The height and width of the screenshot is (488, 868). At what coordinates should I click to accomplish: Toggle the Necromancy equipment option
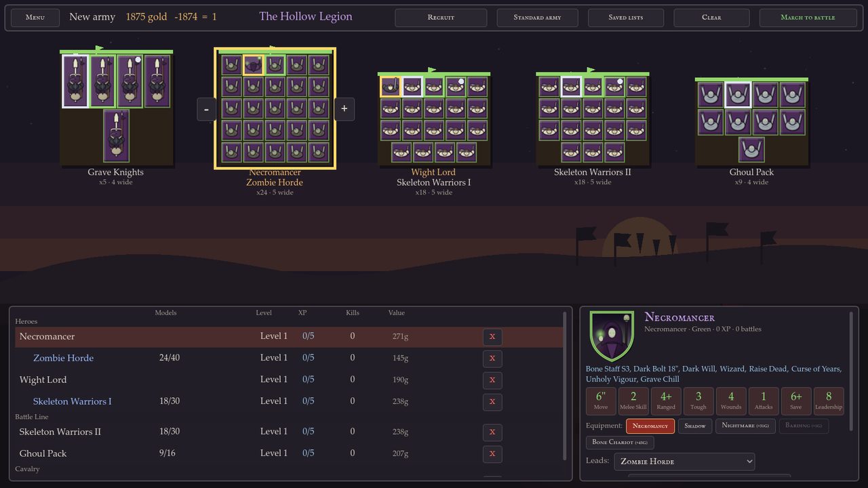pyautogui.click(x=650, y=426)
